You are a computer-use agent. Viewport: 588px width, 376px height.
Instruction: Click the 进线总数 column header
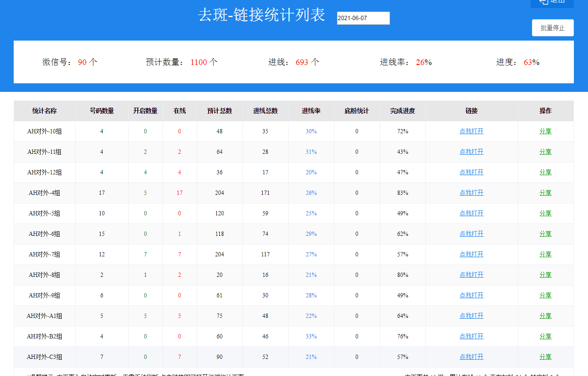pos(265,111)
